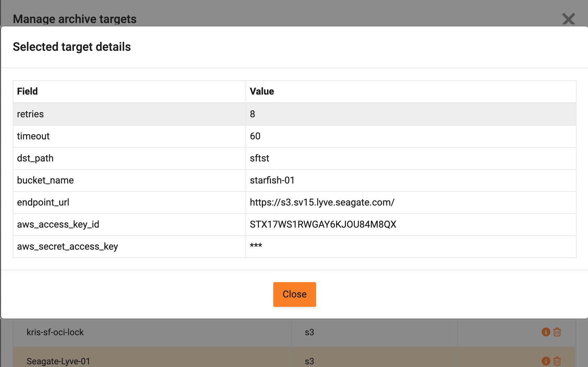Click the s3 type cell for Seagate-Lyve-01
This screenshot has height=367, width=588.
tap(309, 361)
